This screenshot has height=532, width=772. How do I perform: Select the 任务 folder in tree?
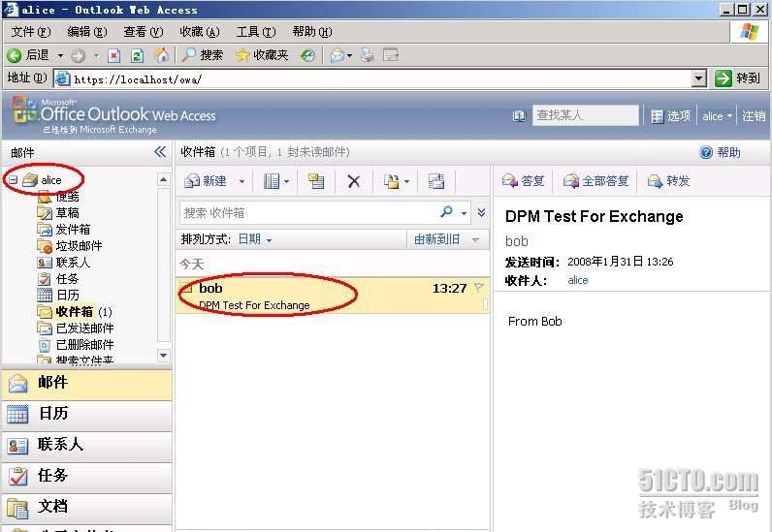coord(67,278)
